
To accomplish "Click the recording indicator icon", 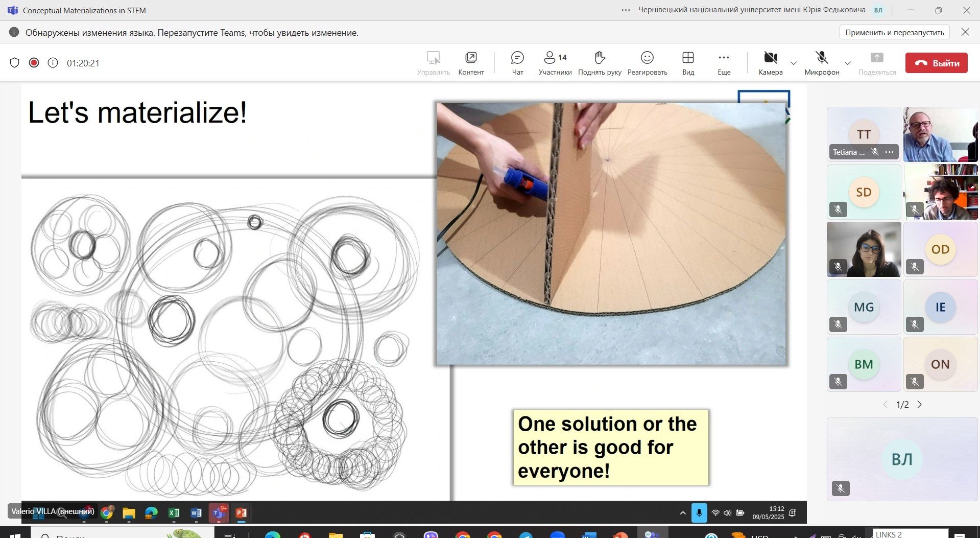I will (x=34, y=63).
